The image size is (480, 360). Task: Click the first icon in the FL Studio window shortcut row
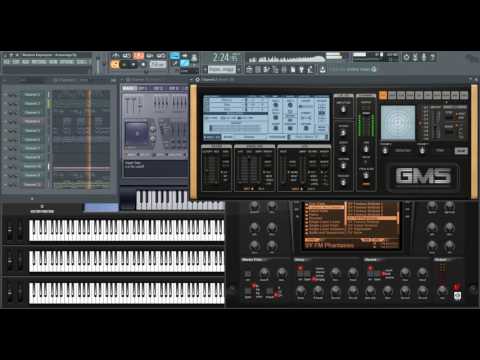point(249,69)
